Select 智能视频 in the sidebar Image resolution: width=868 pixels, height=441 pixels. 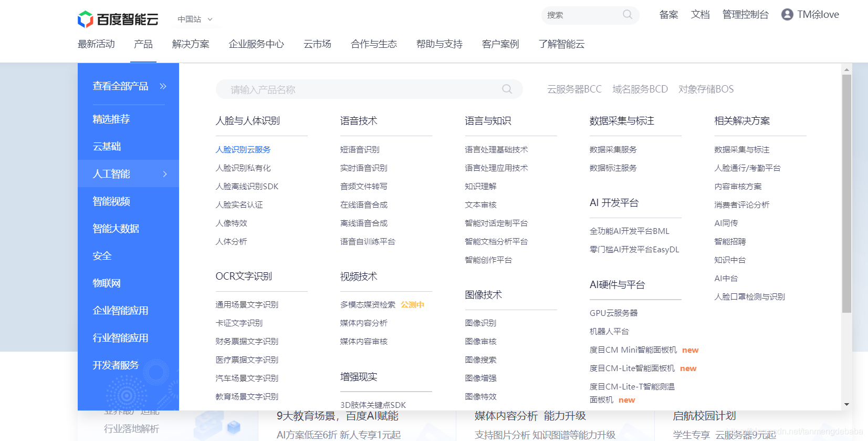(111, 201)
